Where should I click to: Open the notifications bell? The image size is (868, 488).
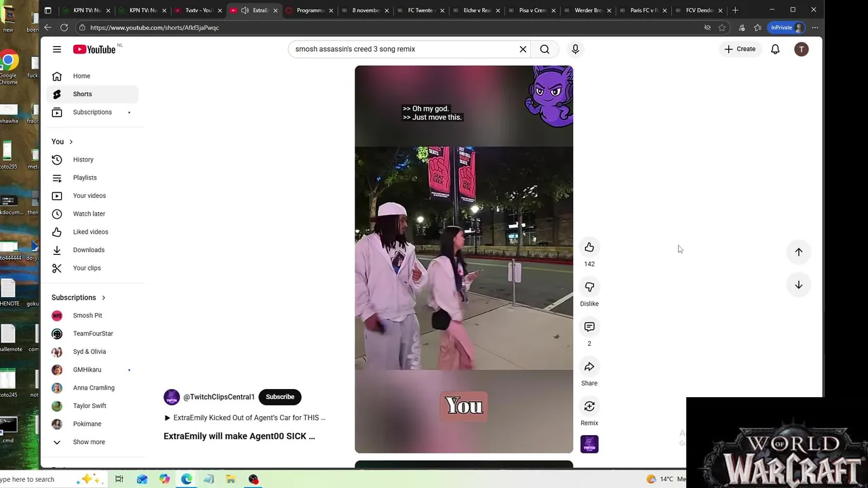775,49
